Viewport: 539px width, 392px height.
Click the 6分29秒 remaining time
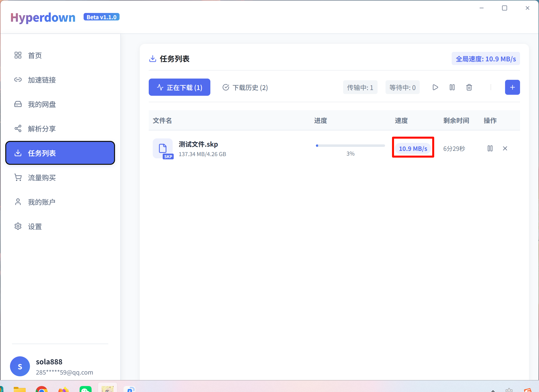(x=454, y=149)
